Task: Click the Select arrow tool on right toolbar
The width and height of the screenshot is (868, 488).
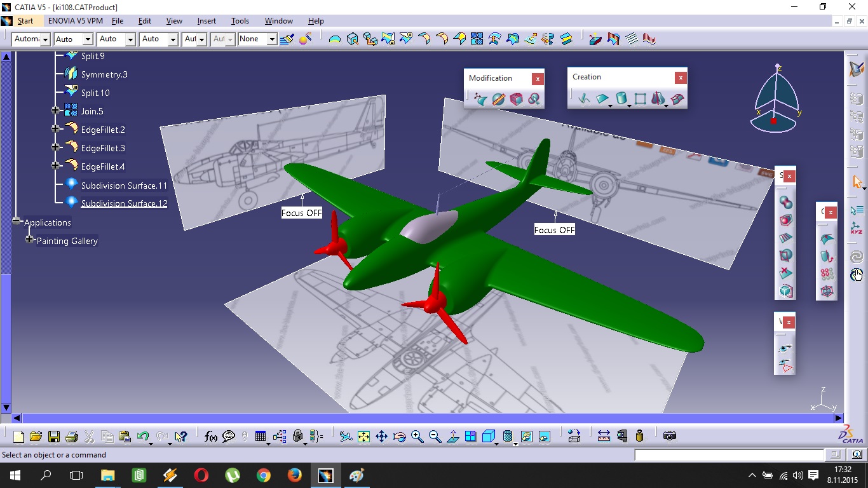Action: 857,182
